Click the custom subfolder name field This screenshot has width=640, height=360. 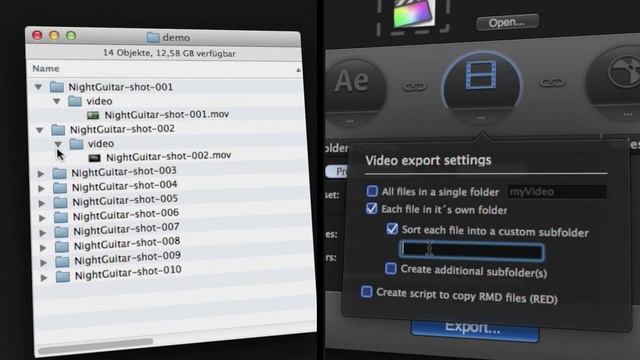click(472, 250)
